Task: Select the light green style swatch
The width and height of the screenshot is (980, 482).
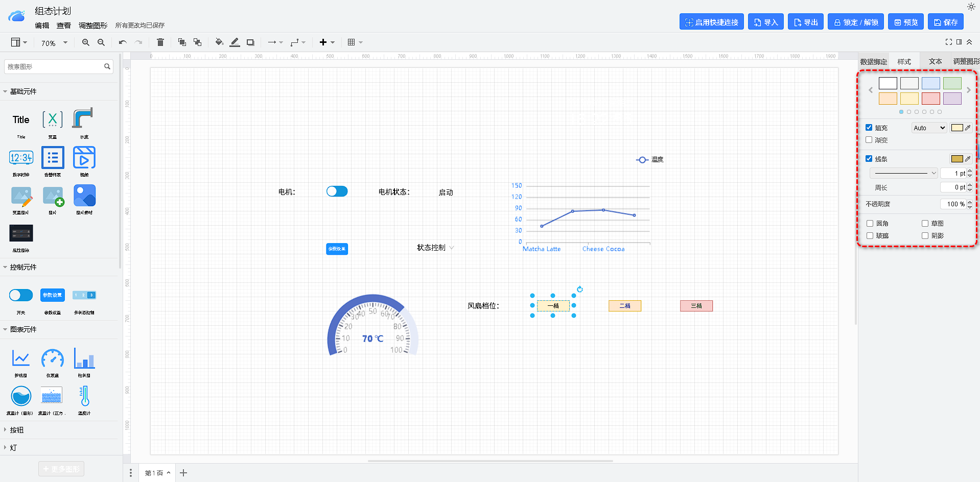Action: 952,83
